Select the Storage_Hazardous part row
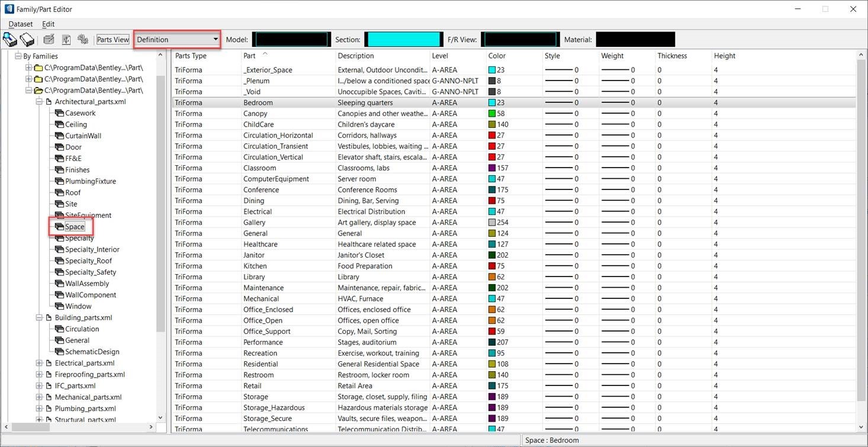This screenshot has height=447, width=868. [x=514, y=407]
